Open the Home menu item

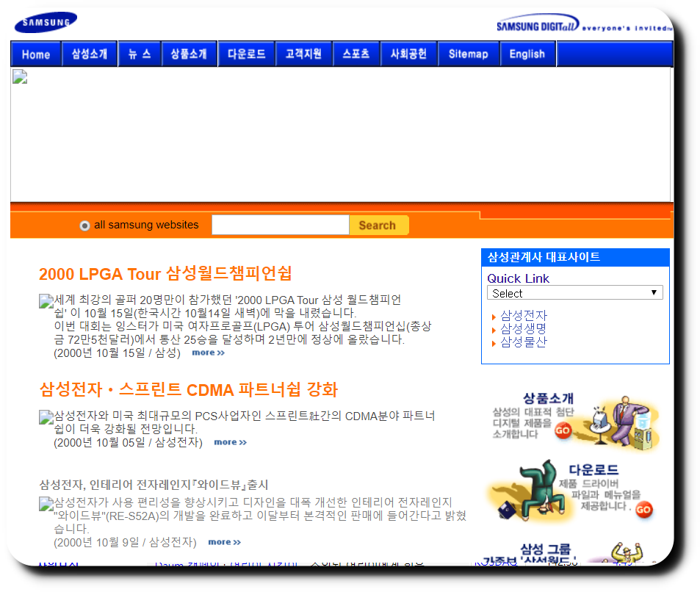[x=36, y=54]
